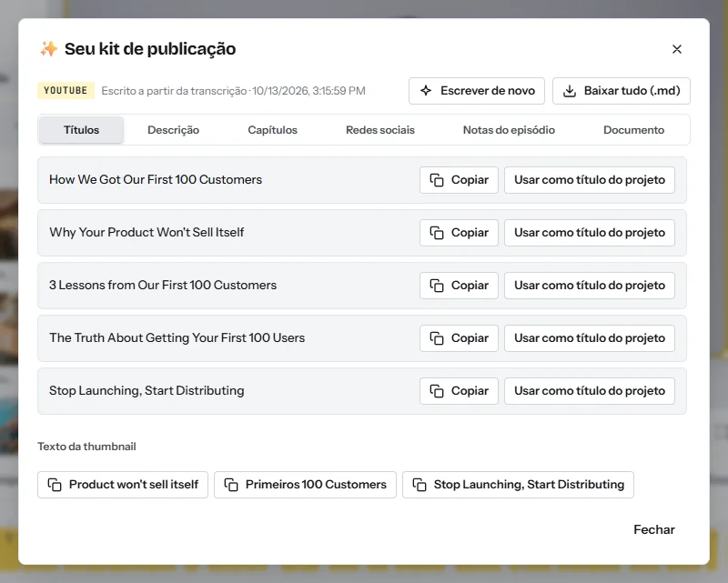Viewport: 728px width, 583px height.
Task: Click the YOUTUBE platform badge
Action: click(x=66, y=91)
